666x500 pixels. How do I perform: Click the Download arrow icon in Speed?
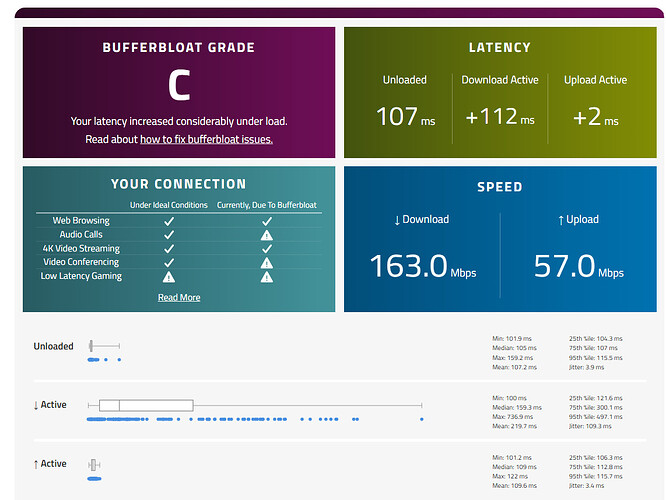(x=397, y=220)
